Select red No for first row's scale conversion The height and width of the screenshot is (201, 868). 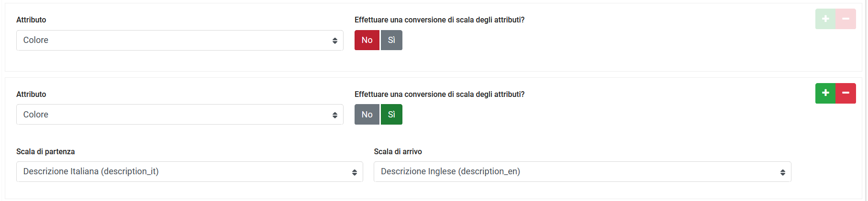click(x=367, y=40)
